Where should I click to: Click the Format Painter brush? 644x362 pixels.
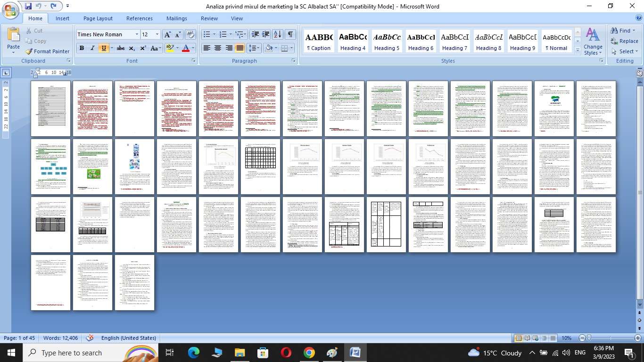(x=47, y=51)
